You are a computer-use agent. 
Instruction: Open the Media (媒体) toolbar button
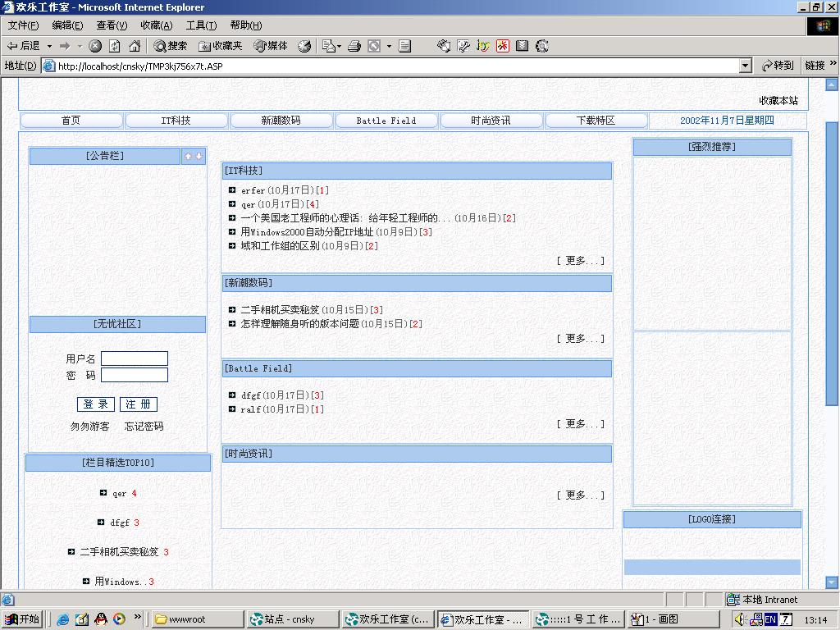[271, 46]
